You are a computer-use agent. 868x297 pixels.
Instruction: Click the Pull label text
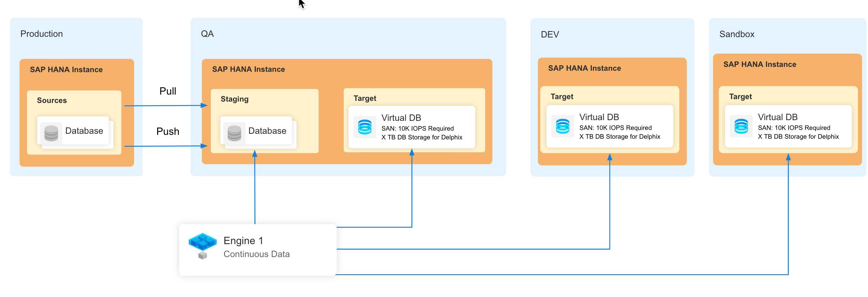click(x=168, y=91)
